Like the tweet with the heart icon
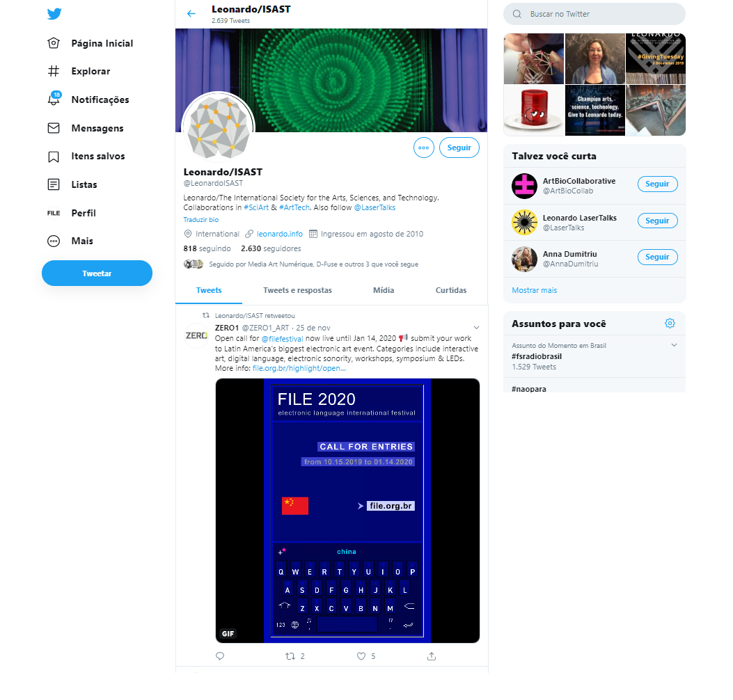 tap(361, 656)
